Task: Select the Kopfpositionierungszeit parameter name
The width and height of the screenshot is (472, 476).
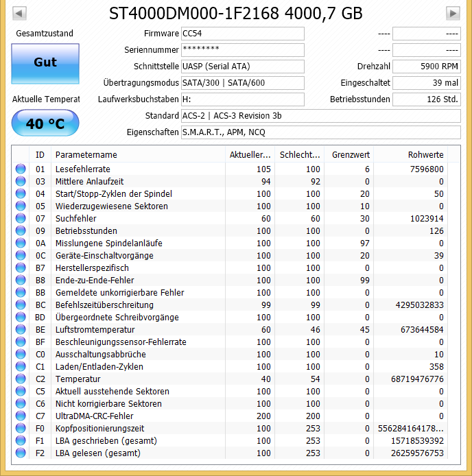Action: coord(99,429)
